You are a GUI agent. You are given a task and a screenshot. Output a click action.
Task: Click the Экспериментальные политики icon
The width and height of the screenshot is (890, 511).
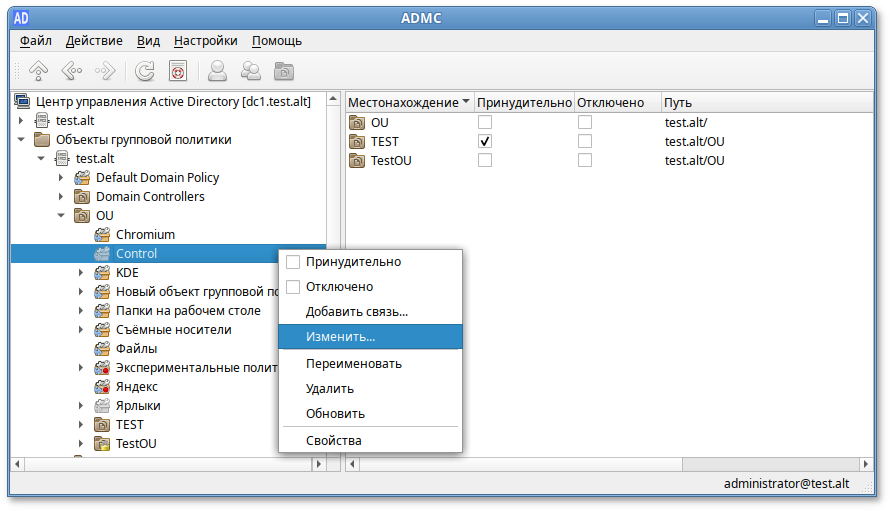[x=102, y=368]
